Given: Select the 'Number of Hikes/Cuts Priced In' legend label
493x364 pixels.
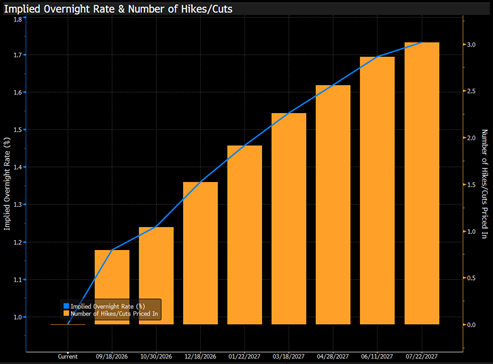Looking at the screenshot, I should point(114,314).
